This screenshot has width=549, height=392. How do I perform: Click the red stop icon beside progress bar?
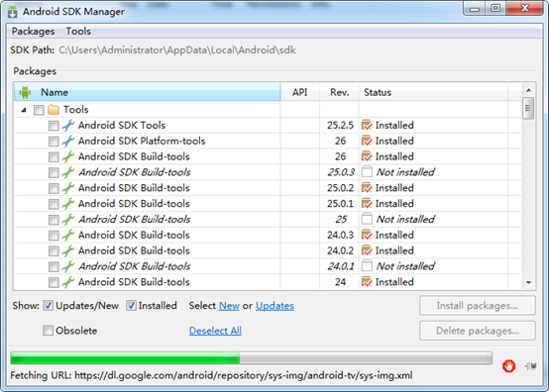(x=508, y=366)
